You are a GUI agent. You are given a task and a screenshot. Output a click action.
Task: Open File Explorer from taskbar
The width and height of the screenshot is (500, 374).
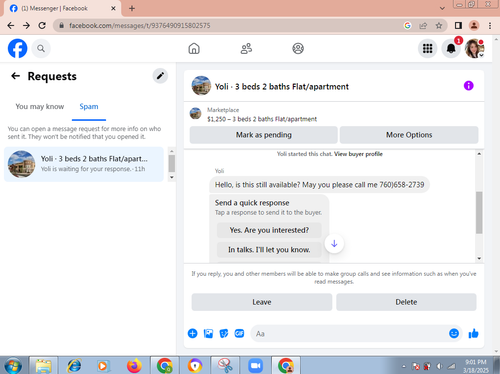click(x=44, y=366)
